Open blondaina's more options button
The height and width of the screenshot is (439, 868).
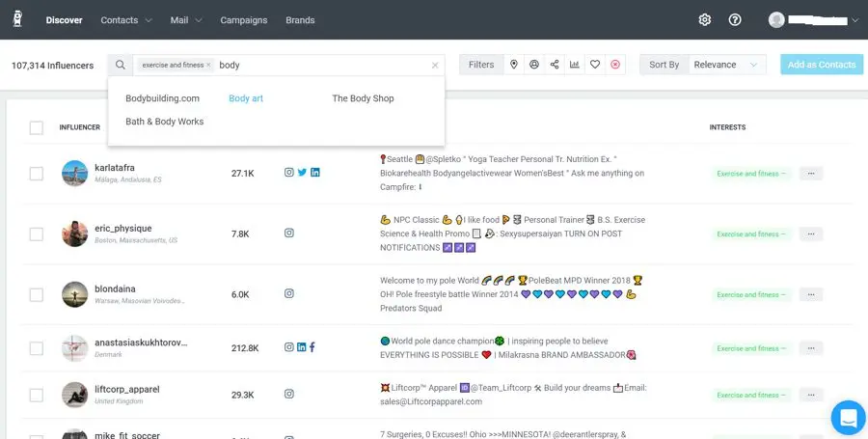coord(810,295)
